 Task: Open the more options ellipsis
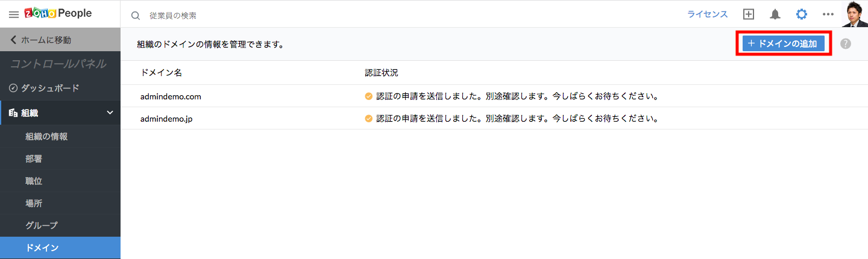pos(828,14)
